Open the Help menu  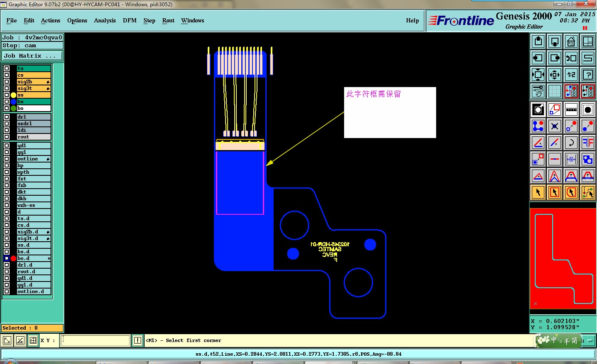click(413, 20)
